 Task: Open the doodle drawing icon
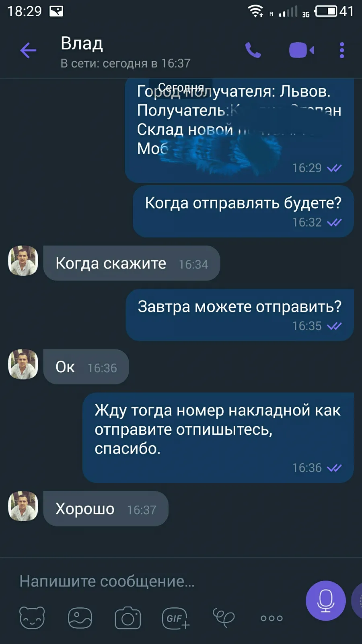pyautogui.click(x=224, y=618)
